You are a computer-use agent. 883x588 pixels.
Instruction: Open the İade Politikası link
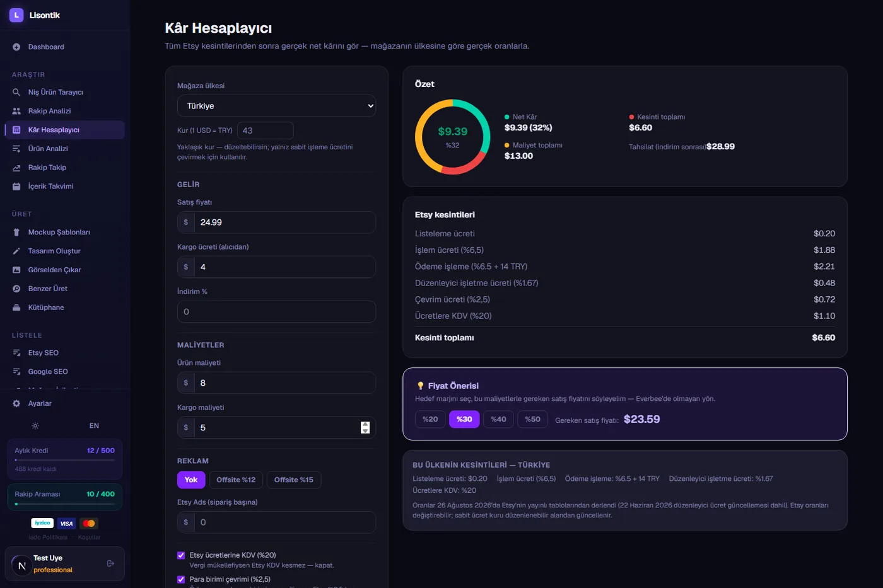click(48, 538)
